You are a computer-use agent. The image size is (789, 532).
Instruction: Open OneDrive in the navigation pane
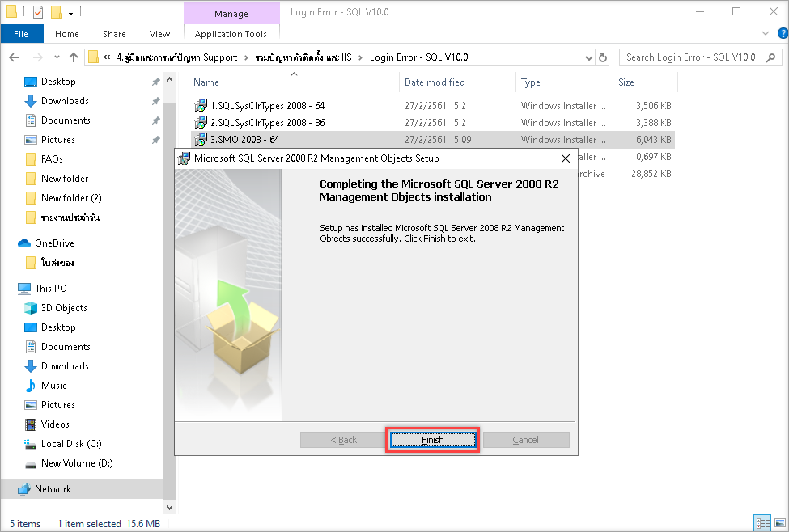click(x=54, y=243)
